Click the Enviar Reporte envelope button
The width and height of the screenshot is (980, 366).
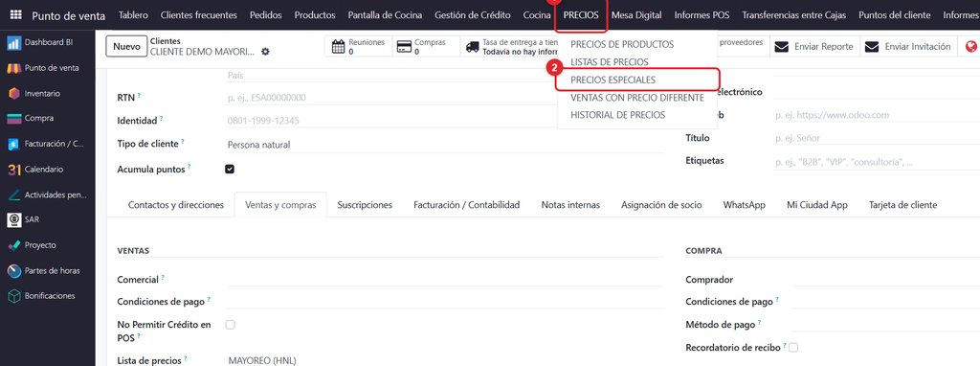click(813, 46)
